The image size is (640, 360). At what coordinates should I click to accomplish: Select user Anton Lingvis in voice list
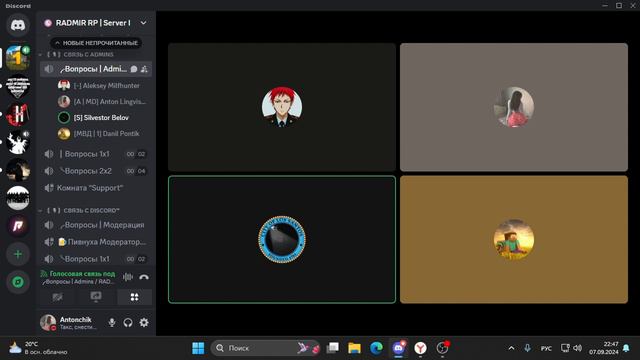(102, 101)
